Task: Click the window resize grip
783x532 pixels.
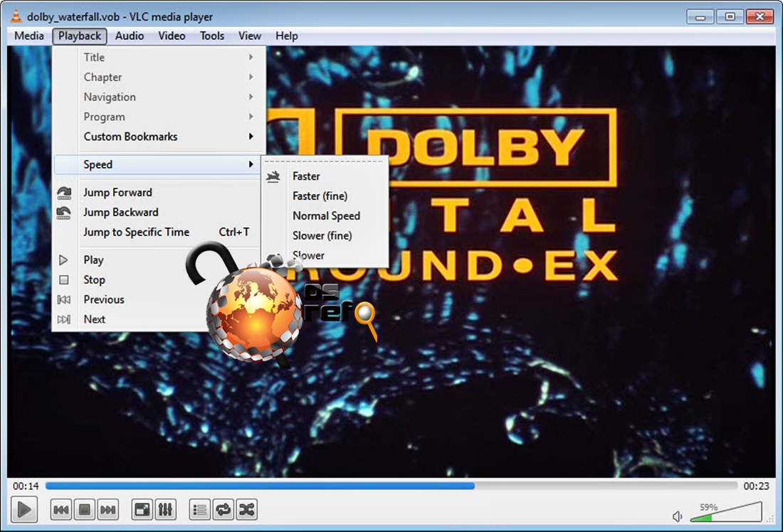Action: pos(770,519)
